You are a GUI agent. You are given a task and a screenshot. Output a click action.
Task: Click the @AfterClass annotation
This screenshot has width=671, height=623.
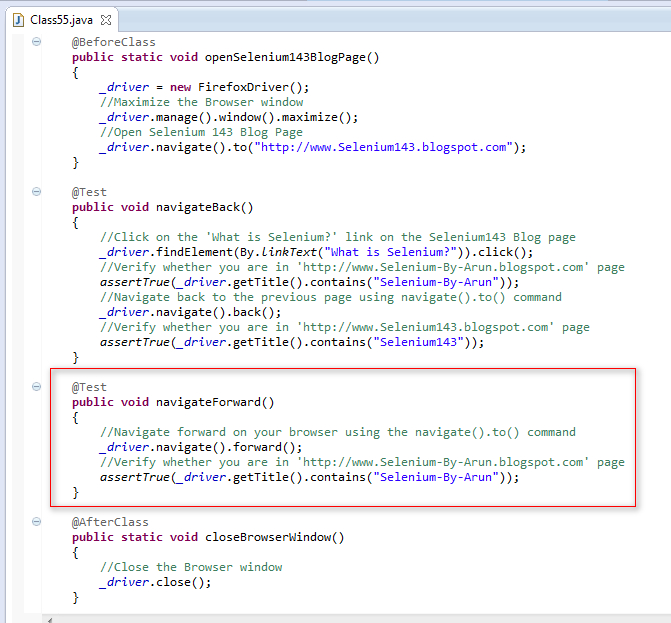110,522
